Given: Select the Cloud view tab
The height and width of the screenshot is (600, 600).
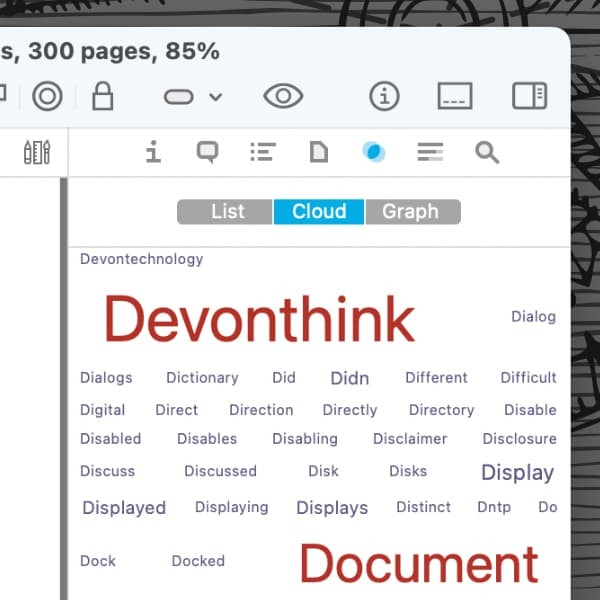Looking at the screenshot, I should point(318,212).
